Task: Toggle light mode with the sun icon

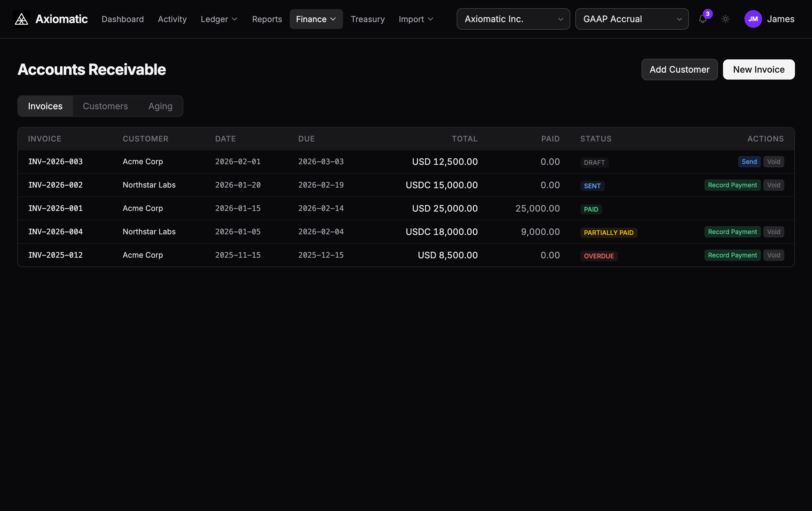Action: pos(726,19)
